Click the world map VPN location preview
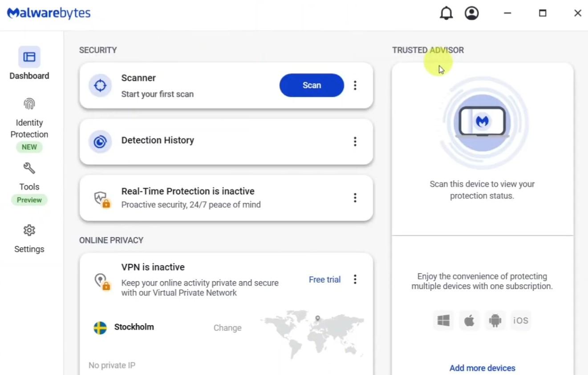The image size is (588, 375). 312,334
